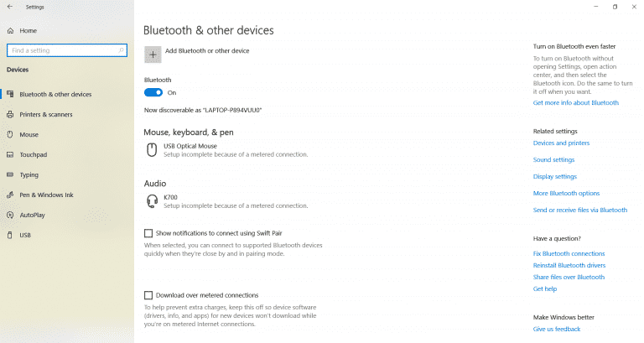Click Fix Bluetooth connections link
Screen dimensions: 644x343
[x=569, y=253]
